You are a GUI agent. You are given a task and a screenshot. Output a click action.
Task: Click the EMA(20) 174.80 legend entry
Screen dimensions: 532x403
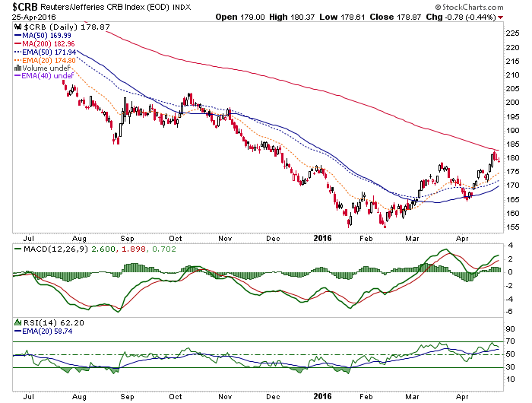point(49,60)
